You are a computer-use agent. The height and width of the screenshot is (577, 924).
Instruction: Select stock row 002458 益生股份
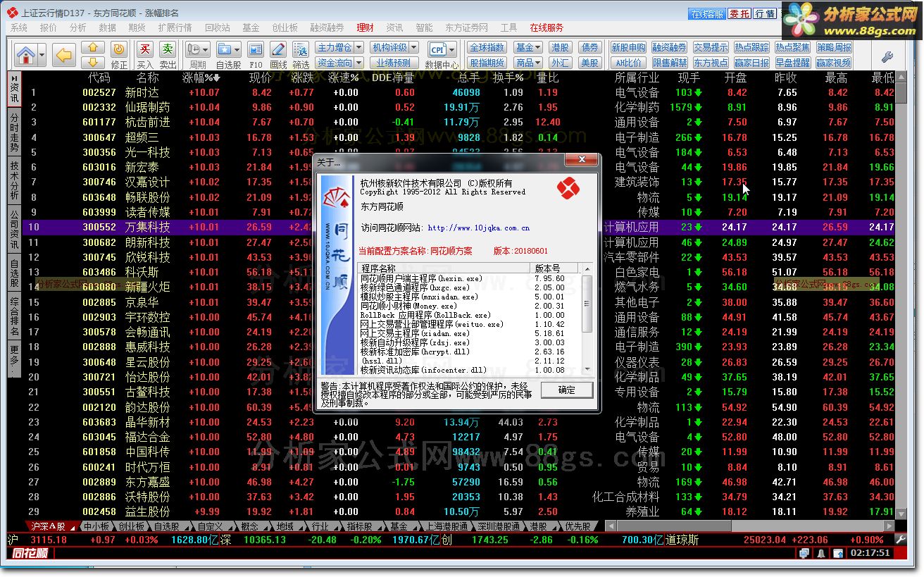(x=458, y=511)
